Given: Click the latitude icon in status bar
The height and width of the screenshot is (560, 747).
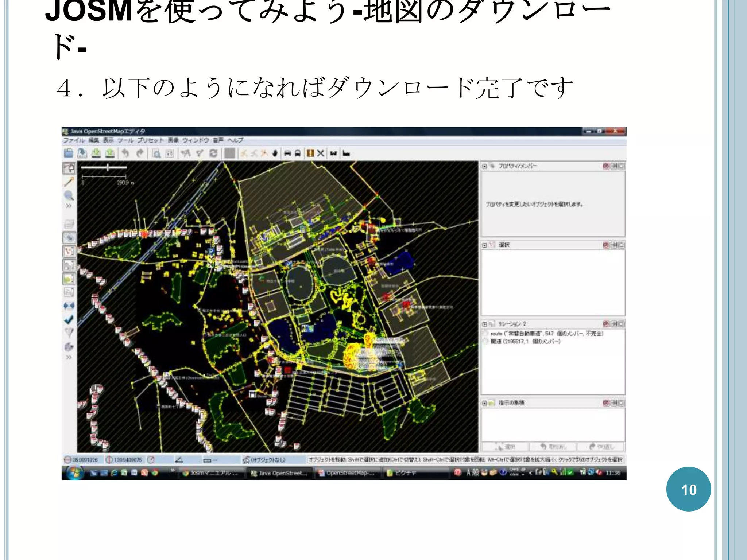Looking at the screenshot, I should tap(67, 460).
